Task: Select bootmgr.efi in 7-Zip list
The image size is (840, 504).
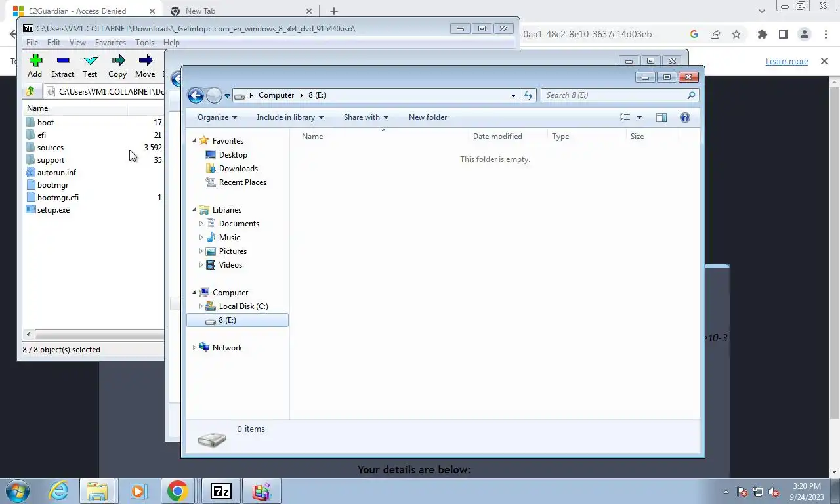Action: pos(58,197)
